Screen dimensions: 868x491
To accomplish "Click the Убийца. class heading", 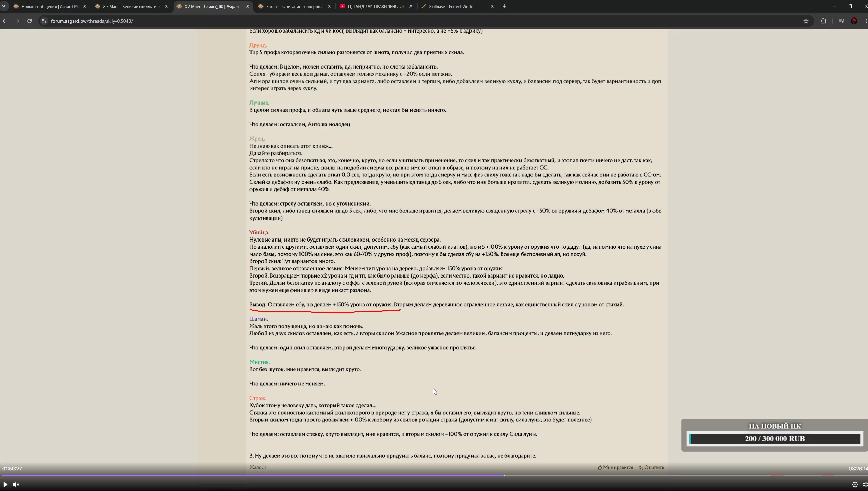I will [x=259, y=232].
